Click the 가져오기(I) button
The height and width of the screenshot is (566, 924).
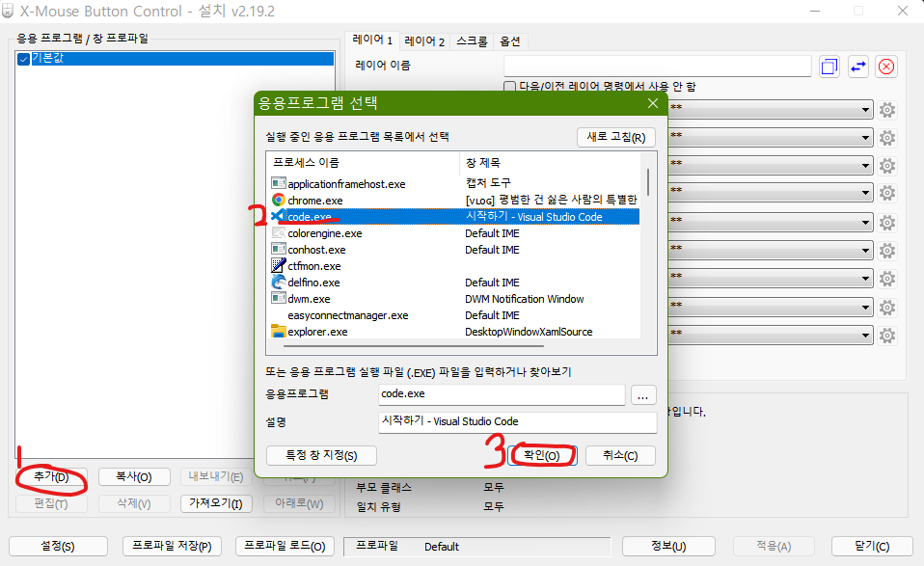[216, 503]
